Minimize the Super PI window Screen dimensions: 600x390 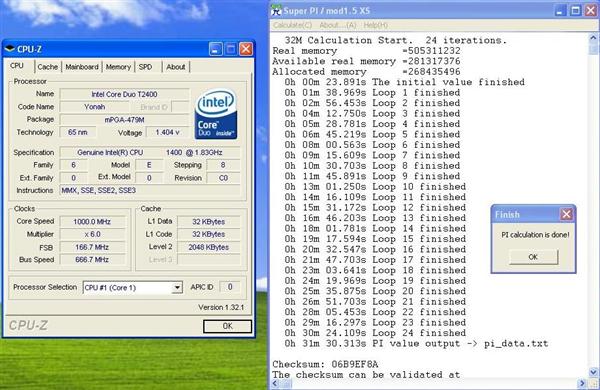[x=561, y=10]
